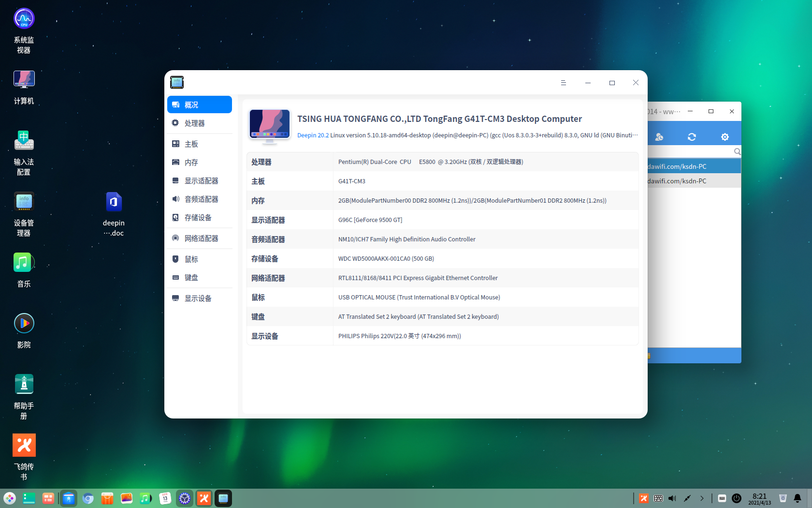Image resolution: width=812 pixels, height=508 pixels.
Task: Open the album photo app in dock
Action: [127, 498]
